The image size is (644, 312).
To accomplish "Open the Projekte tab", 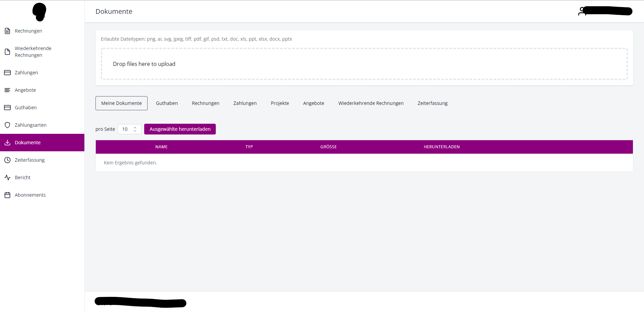I will pos(280,103).
